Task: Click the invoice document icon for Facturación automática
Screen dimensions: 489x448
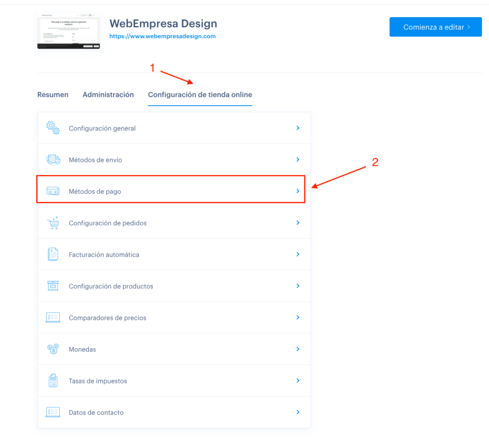Action: (53, 254)
